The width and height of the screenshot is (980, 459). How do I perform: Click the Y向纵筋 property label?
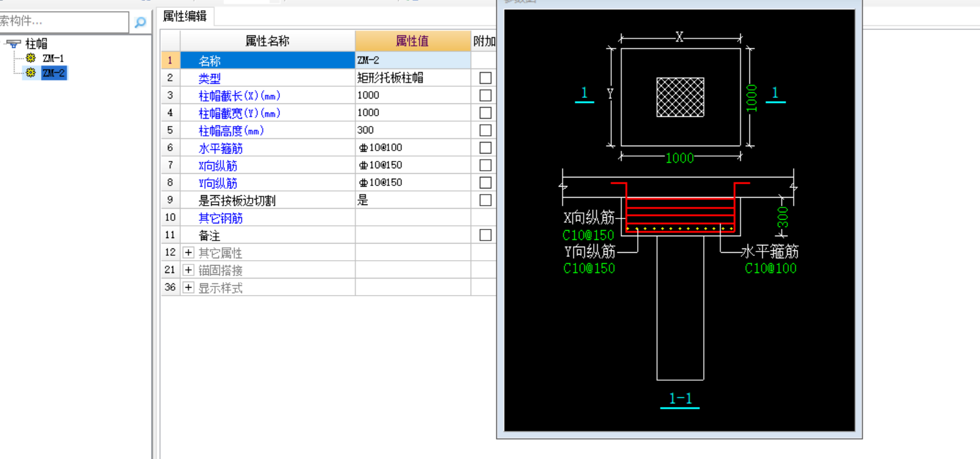pyautogui.click(x=218, y=183)
